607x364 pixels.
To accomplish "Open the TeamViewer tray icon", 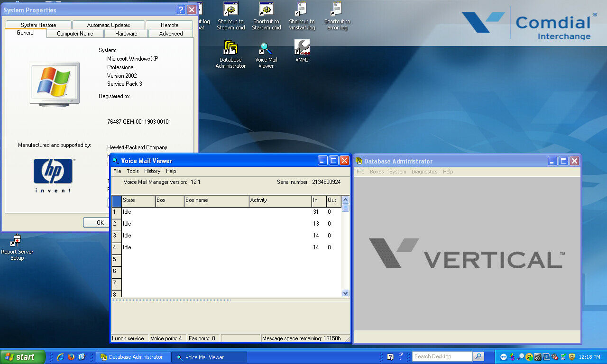I will coord(504,357).
